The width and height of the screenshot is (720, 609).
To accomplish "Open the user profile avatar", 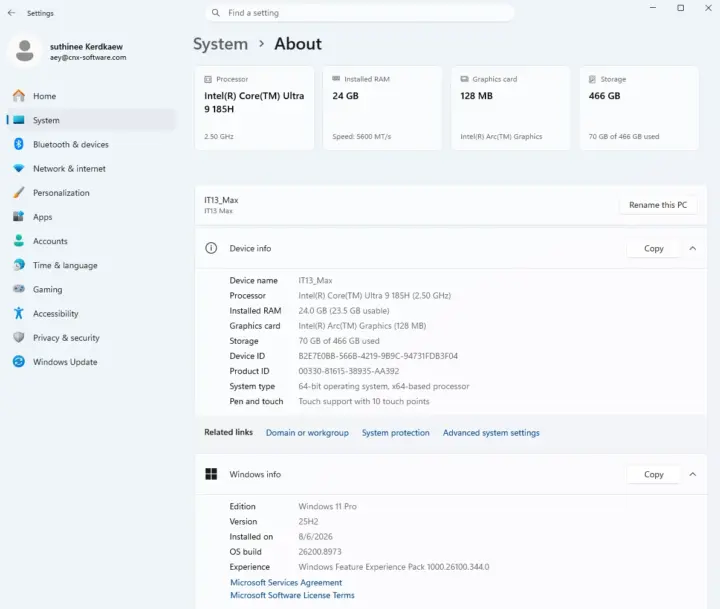I will click(x=24, y=51).
